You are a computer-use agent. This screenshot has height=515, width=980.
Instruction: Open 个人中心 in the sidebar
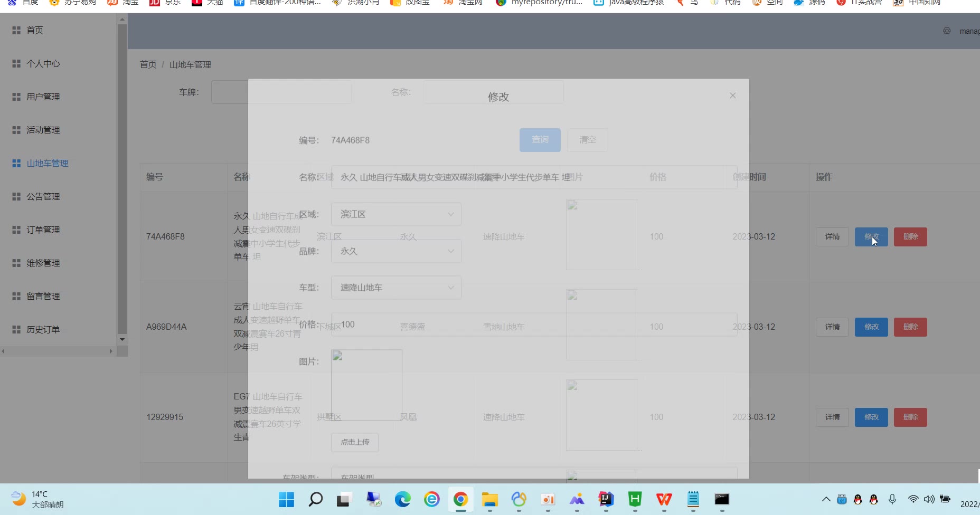tap(43, 63)
